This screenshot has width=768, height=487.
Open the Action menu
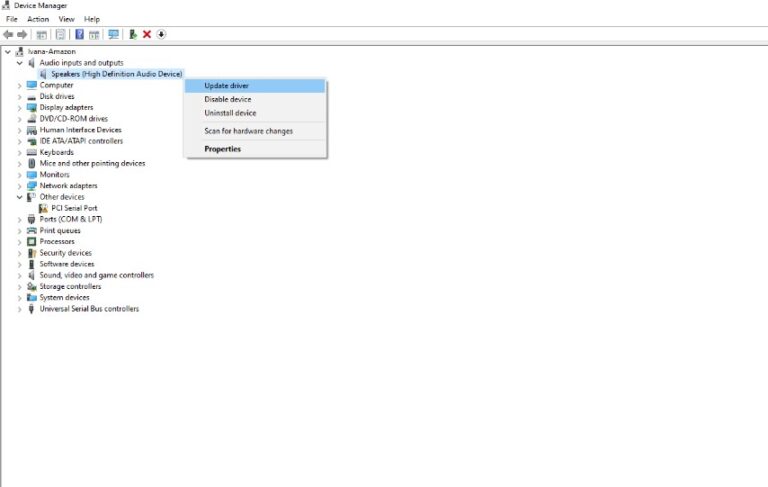38,19
